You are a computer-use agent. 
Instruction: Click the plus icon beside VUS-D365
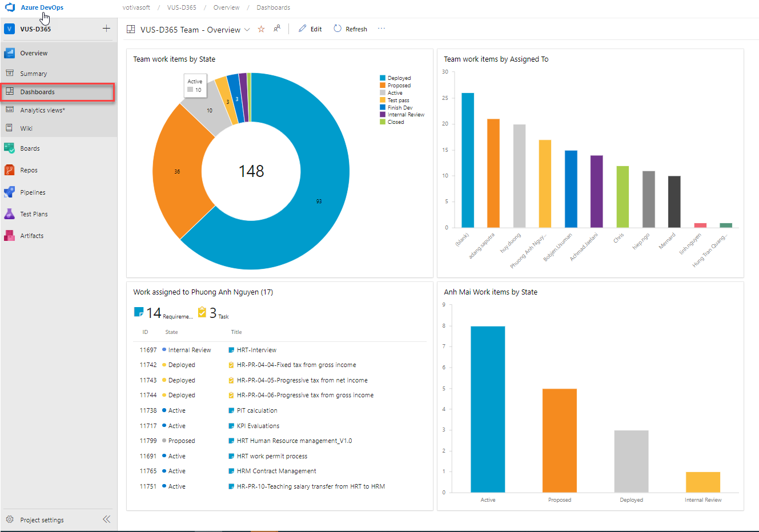(106, 29)
